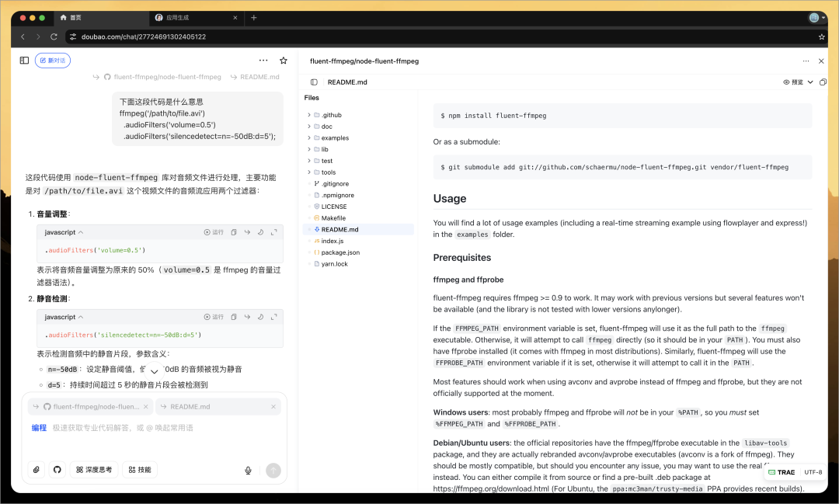Insert the silencedetect code via arrow icon
The height and width of the screenshot is (504, 839).
click(x=247, y=317)
